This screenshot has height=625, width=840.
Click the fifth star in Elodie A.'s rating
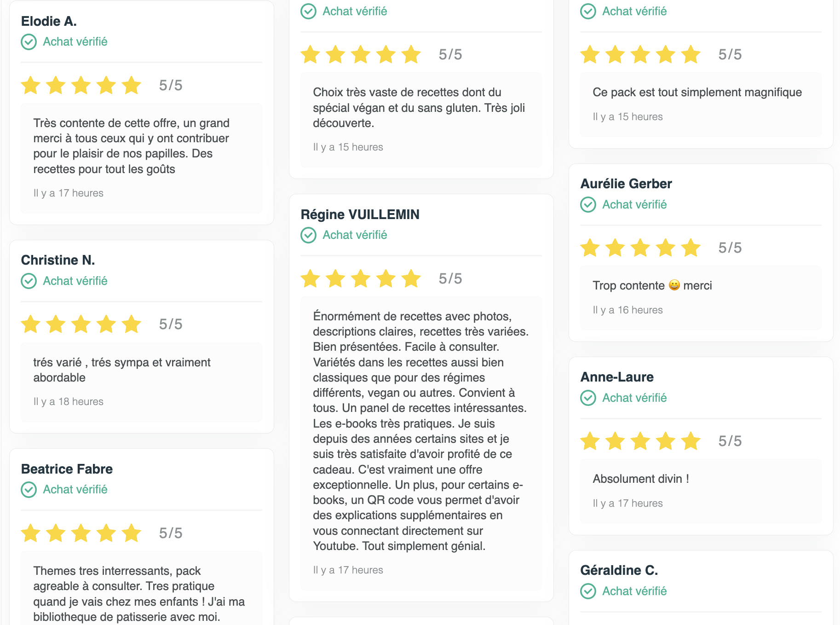tap(132, 85)
